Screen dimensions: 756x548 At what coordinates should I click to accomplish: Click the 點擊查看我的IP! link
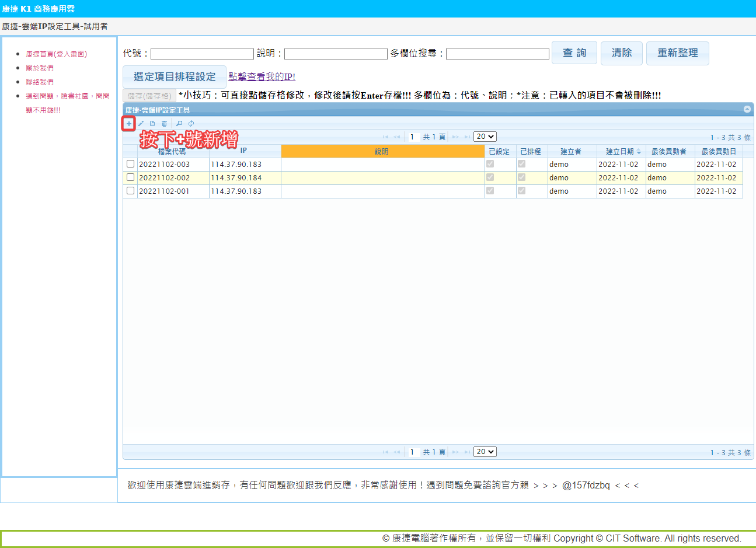point(262,76)
